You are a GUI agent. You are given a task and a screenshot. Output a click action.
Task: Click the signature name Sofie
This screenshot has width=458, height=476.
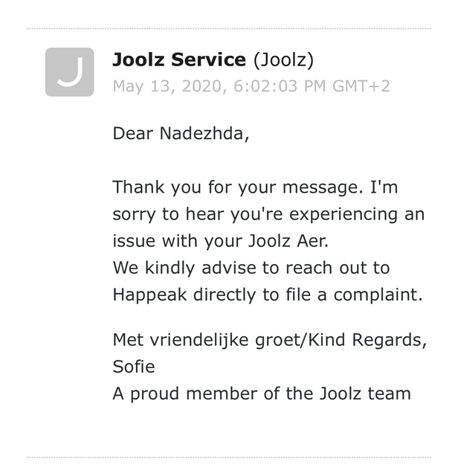pos(134,367)
